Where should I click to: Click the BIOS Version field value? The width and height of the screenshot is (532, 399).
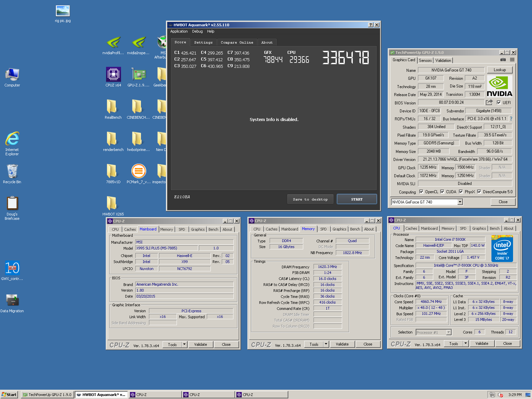[x=451, y=102]
